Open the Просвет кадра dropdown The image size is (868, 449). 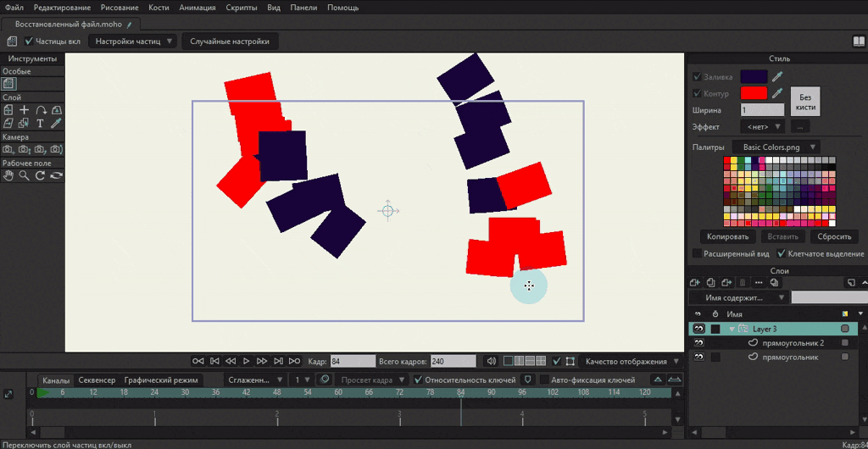coord(371,380)
